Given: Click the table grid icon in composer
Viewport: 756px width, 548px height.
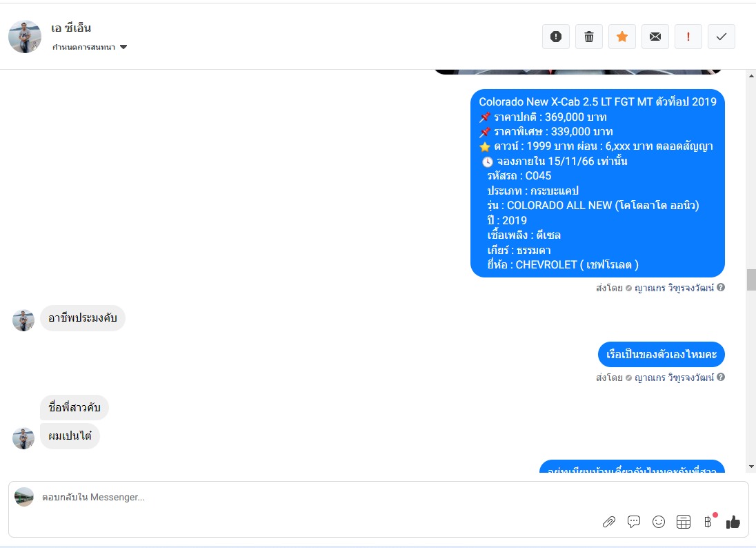Looking at the screenshot, I should (x=683, y=522).
